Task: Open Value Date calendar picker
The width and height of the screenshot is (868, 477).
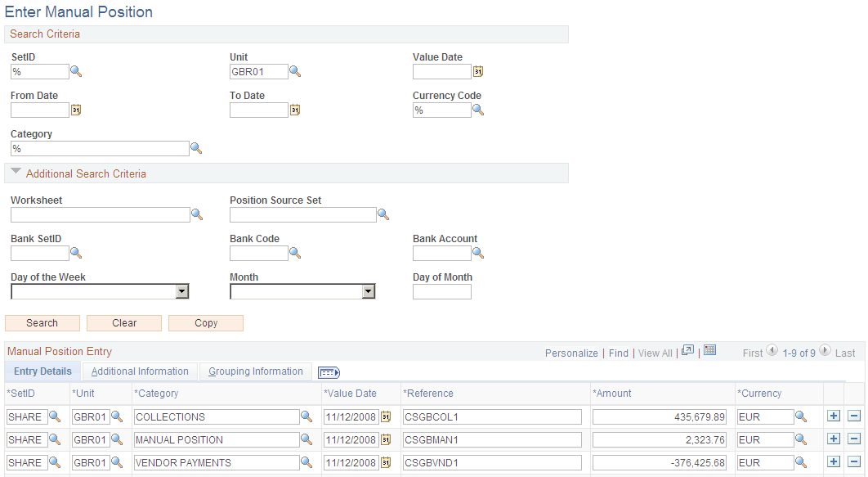Action: [x=478, y=71]
